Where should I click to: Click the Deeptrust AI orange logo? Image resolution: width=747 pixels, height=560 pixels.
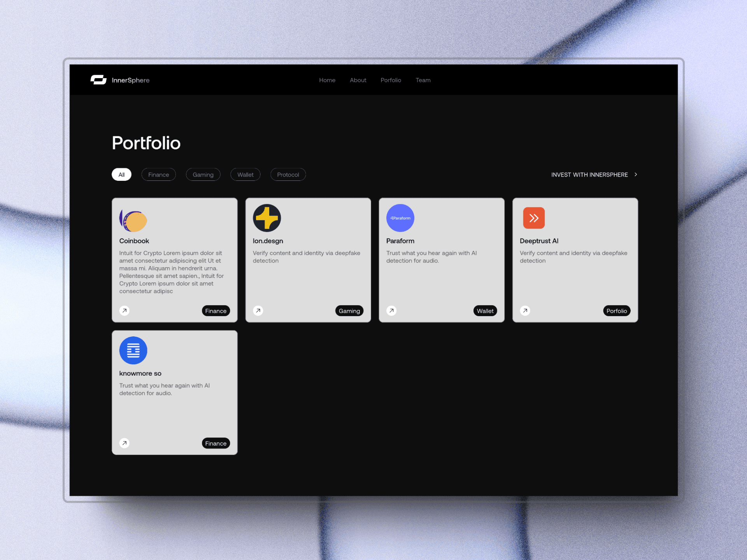[x=534, y=218]
